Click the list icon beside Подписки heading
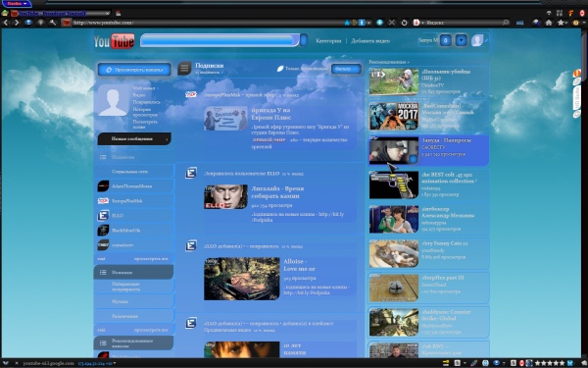This screenshot has height=368, width=588. point(184,69)
